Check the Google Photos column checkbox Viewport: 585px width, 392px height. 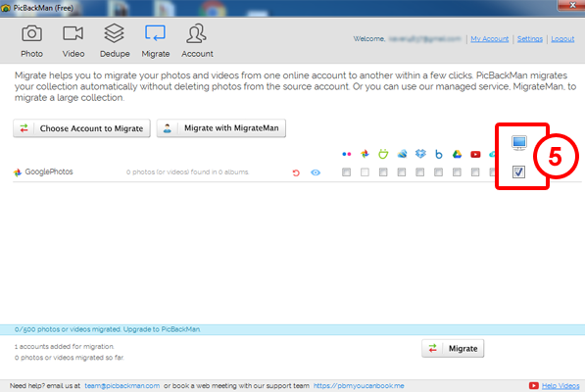(x=365, y=171)
